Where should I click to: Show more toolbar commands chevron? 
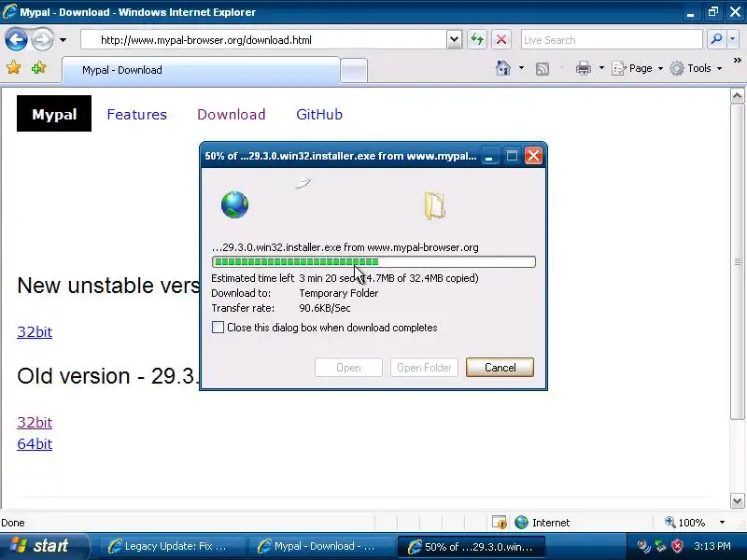coord(737,61)
